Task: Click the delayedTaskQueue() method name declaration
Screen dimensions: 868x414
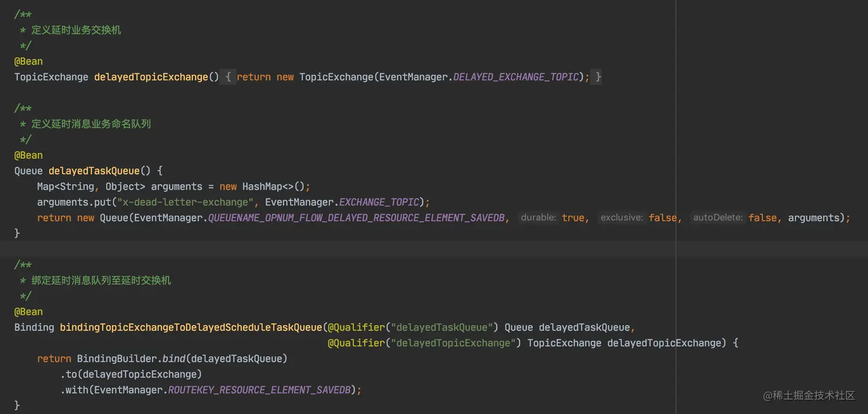Action: [x=94, y=171]
